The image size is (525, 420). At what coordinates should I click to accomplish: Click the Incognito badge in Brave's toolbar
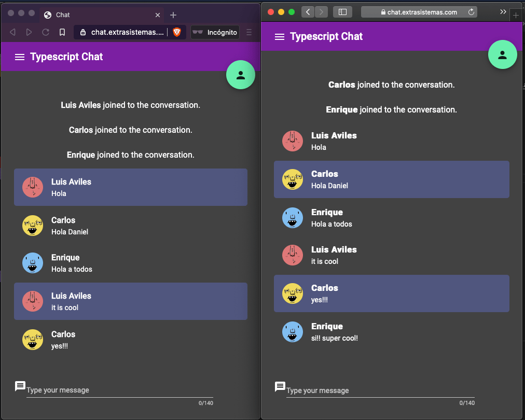pos(214,32)
